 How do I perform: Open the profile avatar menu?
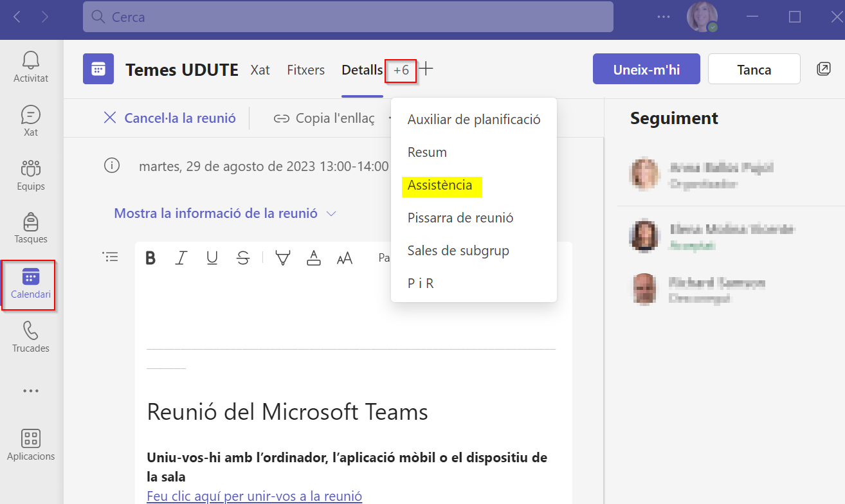(x=702, y=17)
